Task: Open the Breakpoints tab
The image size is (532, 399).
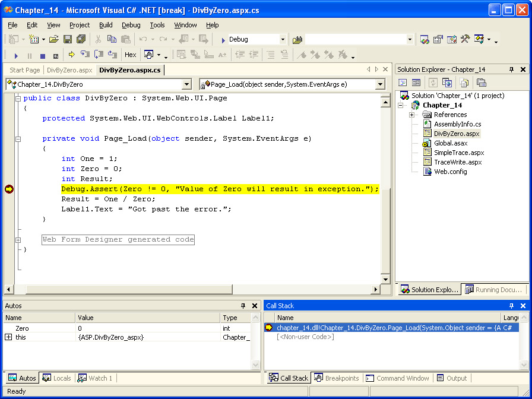Action: (337, 378)
